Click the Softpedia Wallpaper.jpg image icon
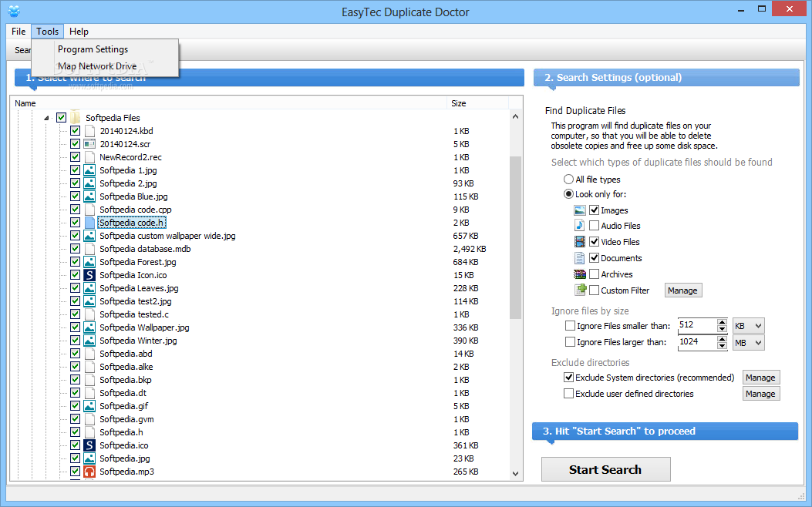This screenshot has height=507, width=812. pyautogui.click(x=89, y=327)
